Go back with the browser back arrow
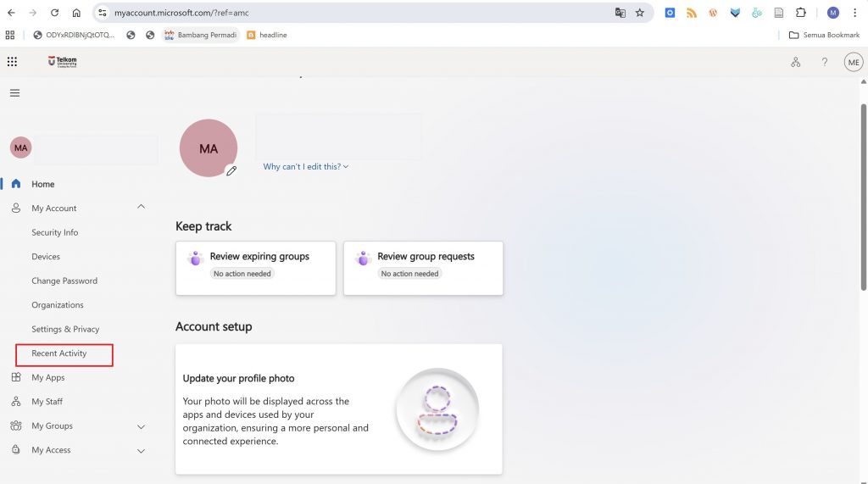868x484 pixels. 11,12
